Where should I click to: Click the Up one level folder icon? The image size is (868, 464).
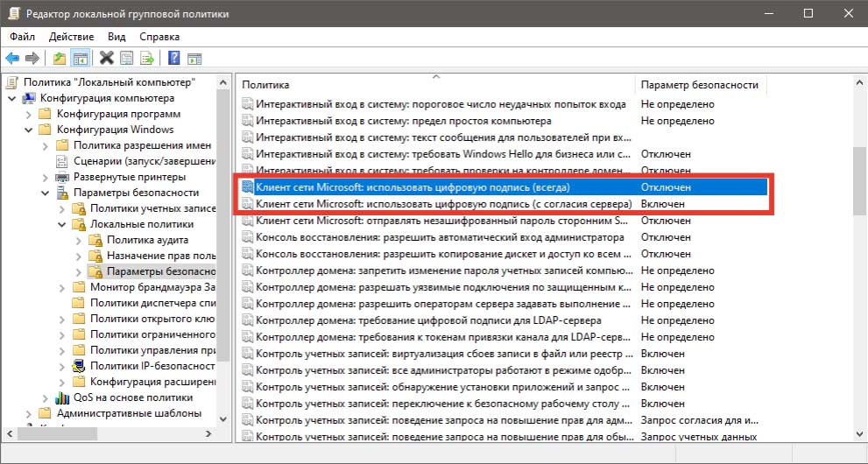point(59,59)
